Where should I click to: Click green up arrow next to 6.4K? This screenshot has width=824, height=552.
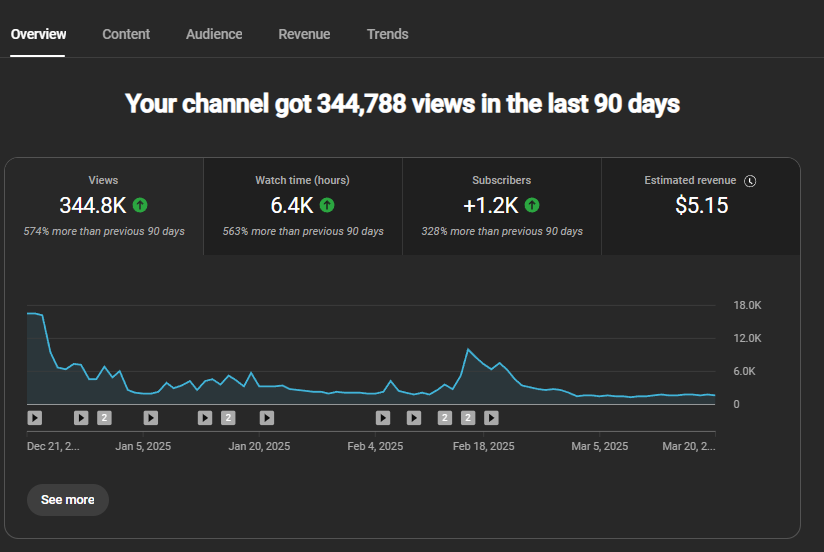[x=327, y=205]
